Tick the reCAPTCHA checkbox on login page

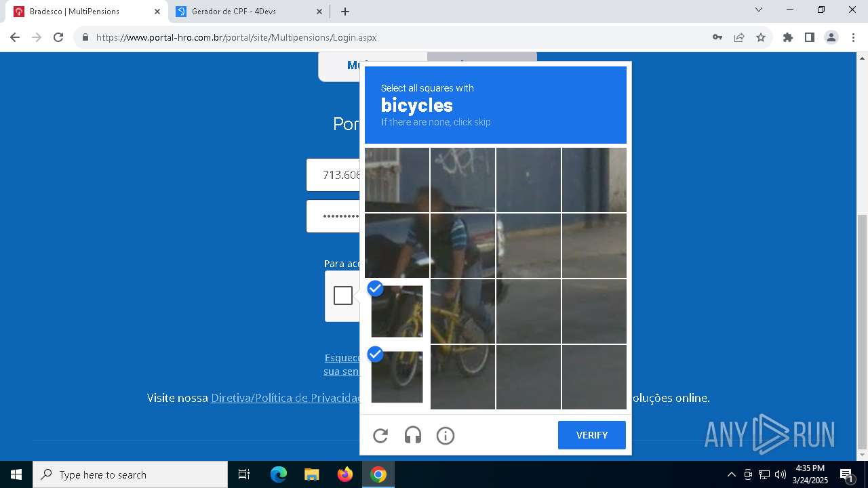tap(343, 296)
